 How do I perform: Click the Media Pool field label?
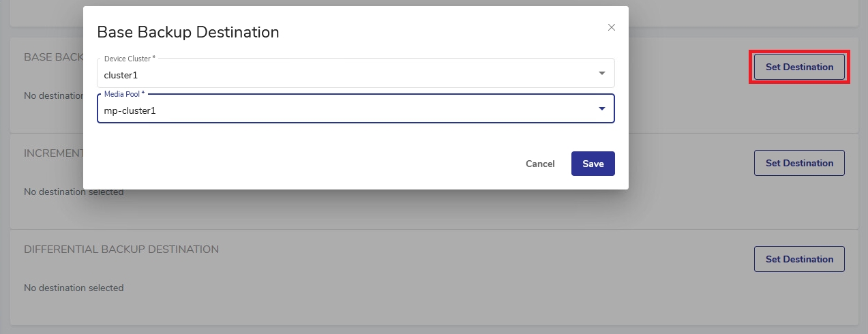click(x=124, y=94)
